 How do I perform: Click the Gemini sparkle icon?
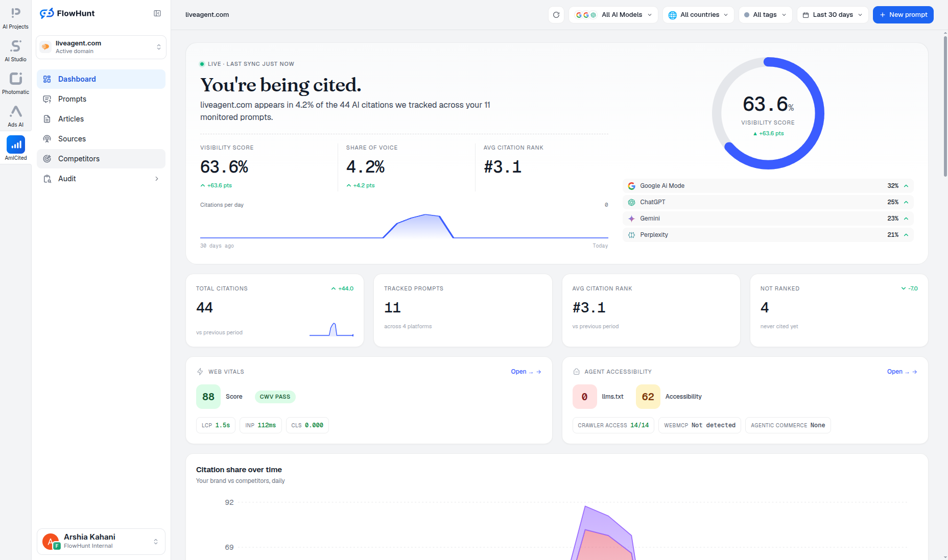tap(632, 218)
